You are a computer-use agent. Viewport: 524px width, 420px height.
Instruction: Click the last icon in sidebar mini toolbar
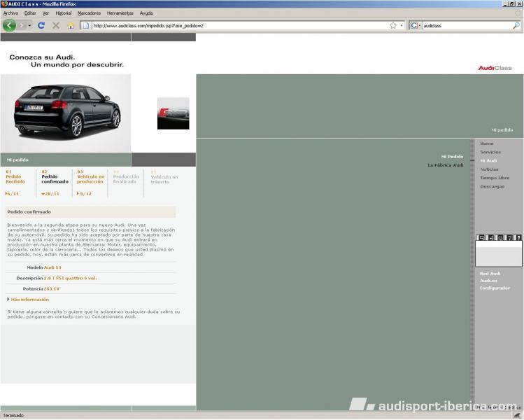518,237
